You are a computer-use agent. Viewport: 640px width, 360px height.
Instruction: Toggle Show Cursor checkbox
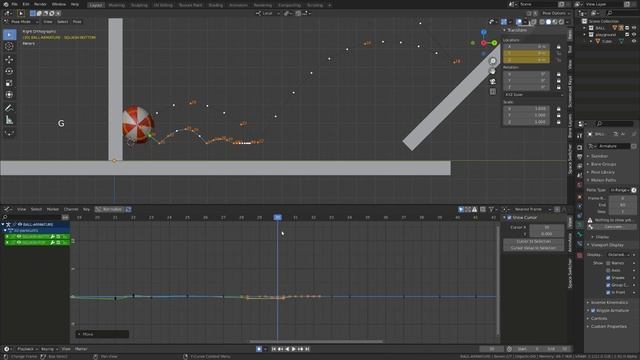coord(509,218)
